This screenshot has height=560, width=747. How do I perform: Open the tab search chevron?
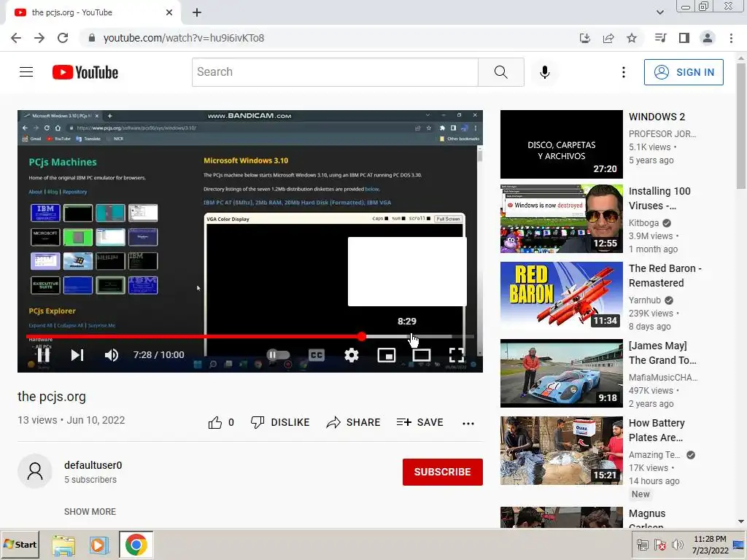tap(659, 12)
